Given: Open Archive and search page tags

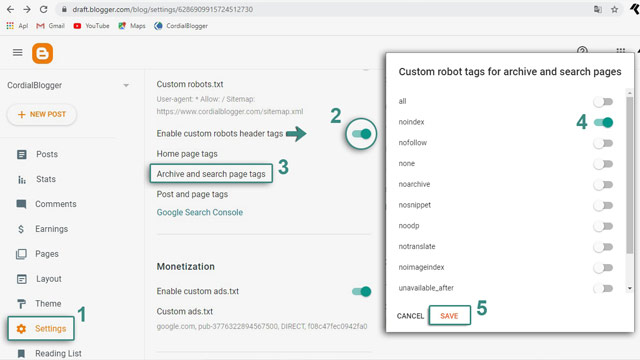Looking at the screenshot, I should [211, 174].
